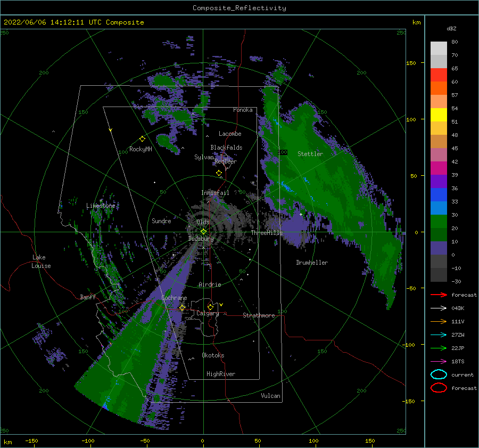Select yellow diamond marker above Calgary label
The image size is (479, 448).
click(x=210, y=307)
